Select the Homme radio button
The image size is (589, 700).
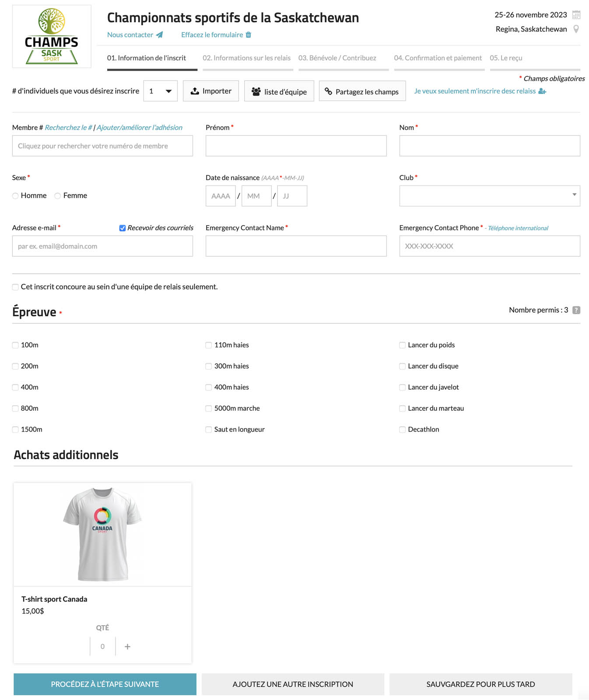point(15,196)
